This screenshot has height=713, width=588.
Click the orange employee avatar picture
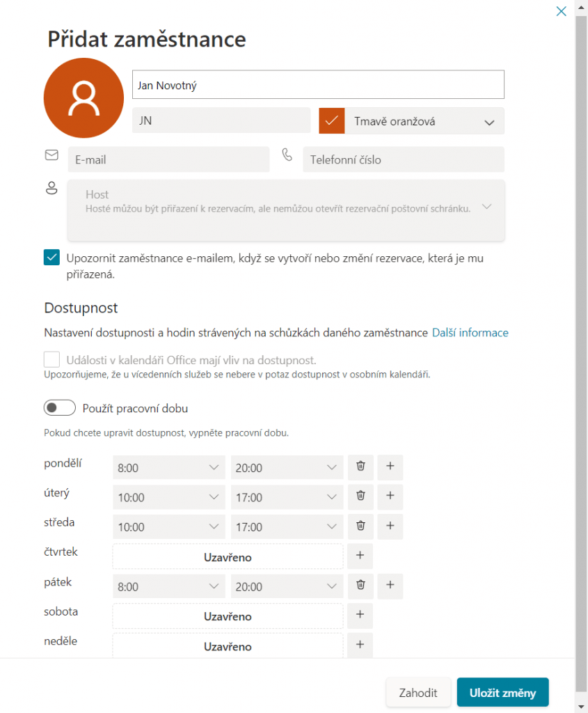(84, 97)
